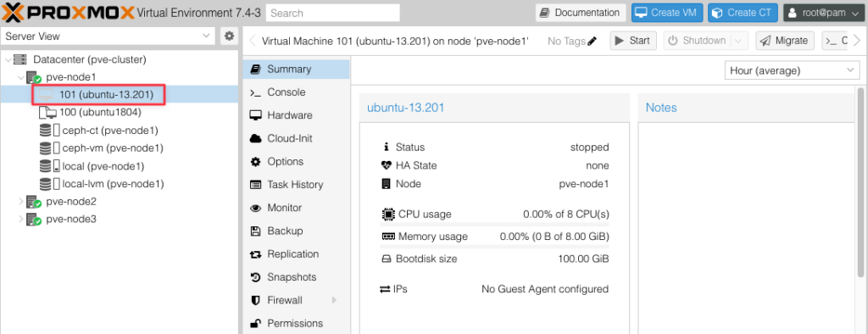
Task: Expand the pve-node2 tree node
Action: tap(21, 202)
